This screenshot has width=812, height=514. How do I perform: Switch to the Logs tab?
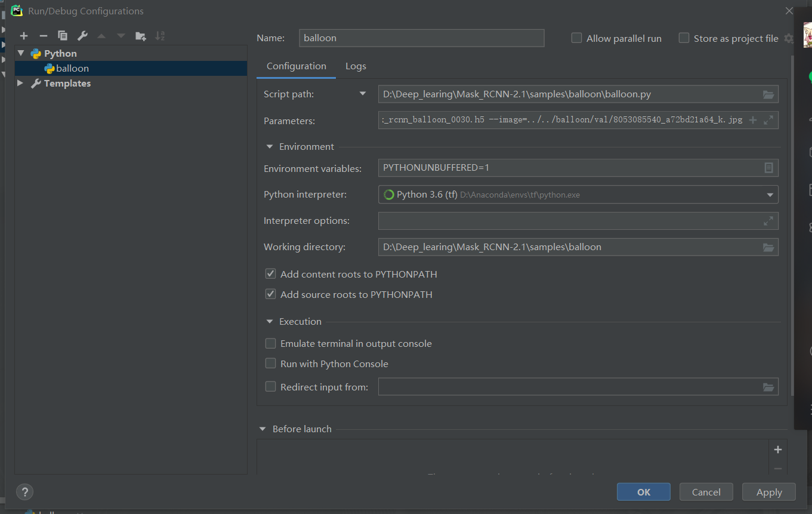pos(356,66)
